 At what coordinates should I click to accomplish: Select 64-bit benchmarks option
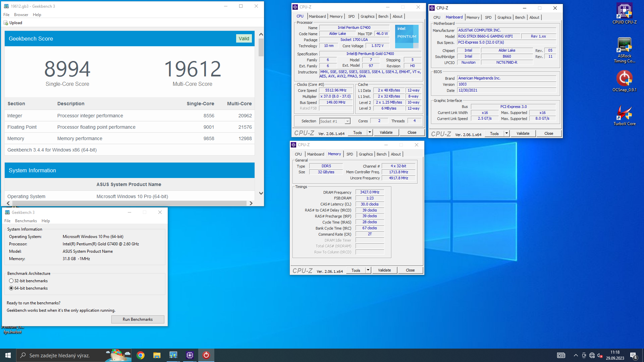coord(11,288)
